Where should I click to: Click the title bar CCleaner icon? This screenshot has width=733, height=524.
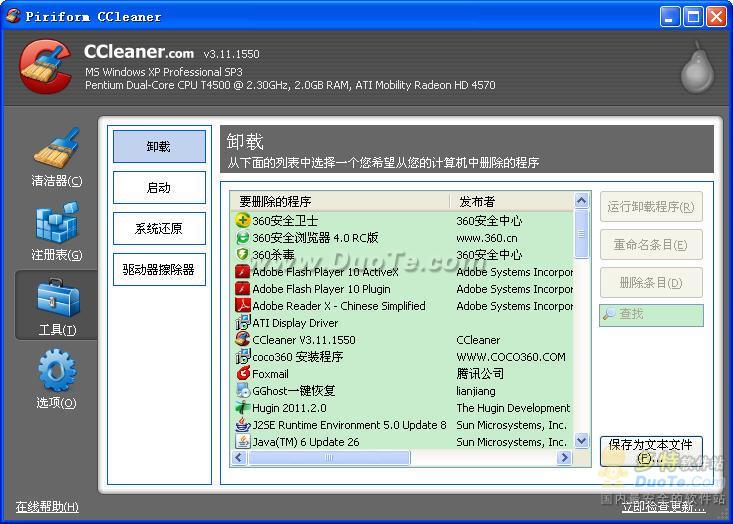13,16
